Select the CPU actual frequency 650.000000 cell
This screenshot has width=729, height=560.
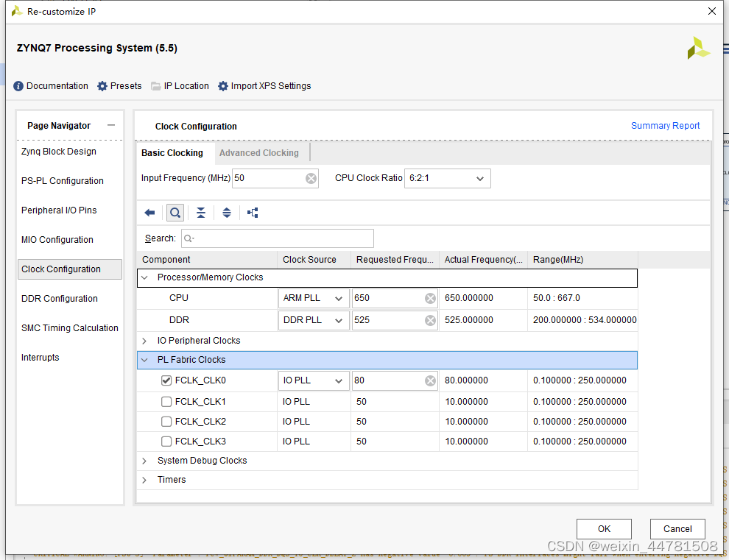483,298
